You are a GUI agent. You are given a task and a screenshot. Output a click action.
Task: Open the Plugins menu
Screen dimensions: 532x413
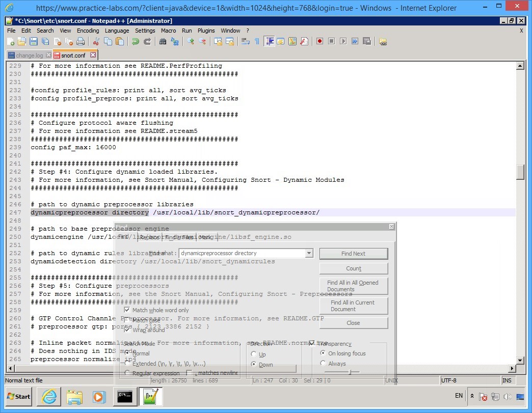tap(206, 30)
